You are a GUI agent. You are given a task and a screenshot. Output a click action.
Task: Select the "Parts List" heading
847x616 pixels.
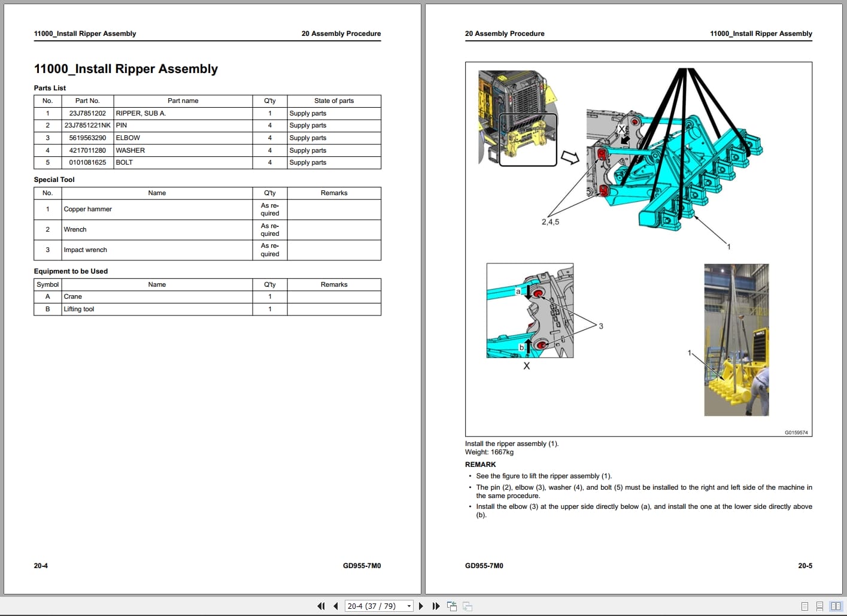pyautogui.click(x=50, y=88)
